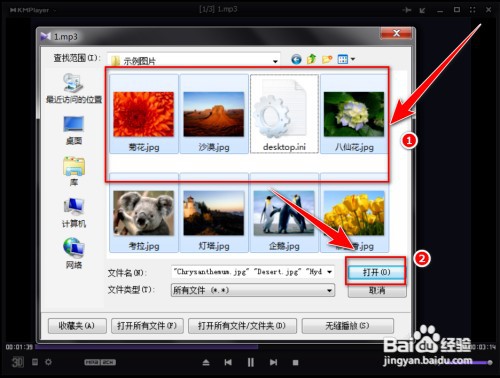
Task: Expand the filename history dropdown arrow
Action: coord(329,272)
